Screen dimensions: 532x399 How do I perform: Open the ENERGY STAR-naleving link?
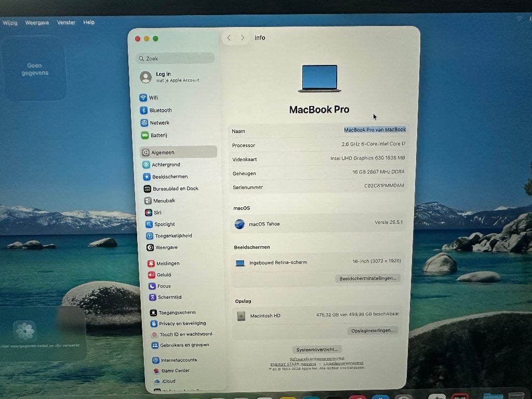[293, 364]
